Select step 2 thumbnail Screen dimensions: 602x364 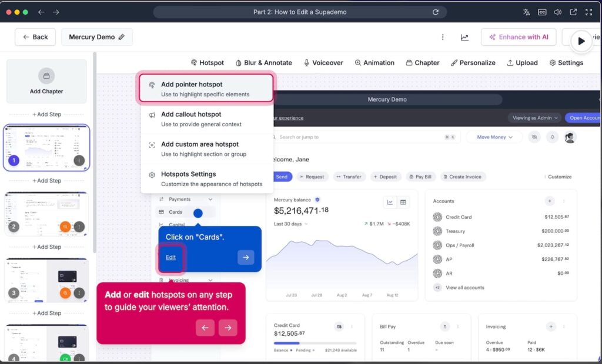(x=46, y=214)
